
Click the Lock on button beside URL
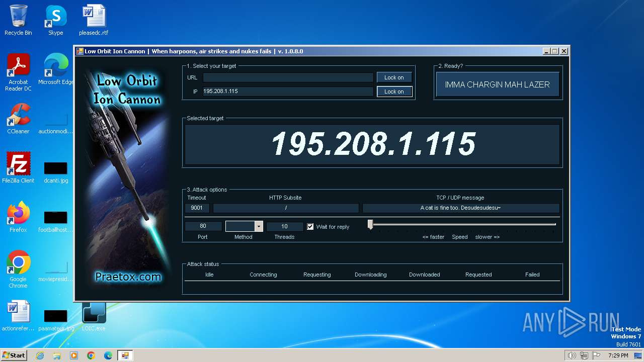tap(394, 77)
